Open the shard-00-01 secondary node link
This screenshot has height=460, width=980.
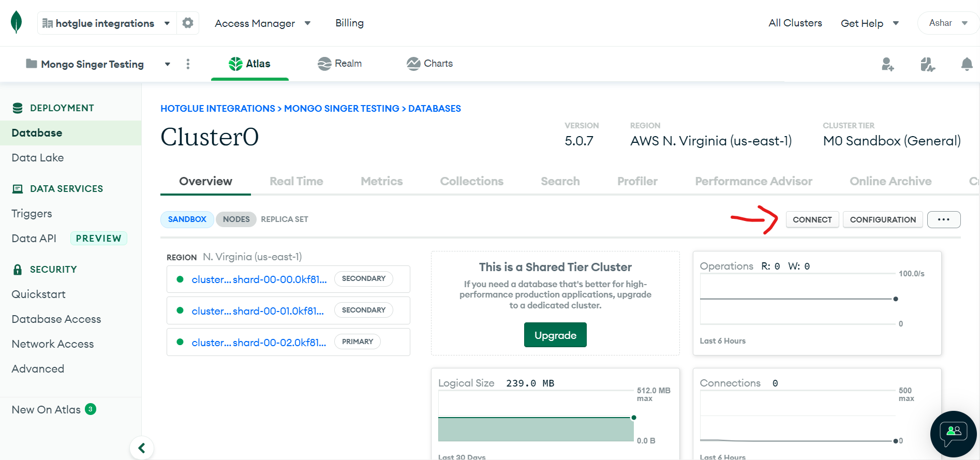(x=258, y=310)
